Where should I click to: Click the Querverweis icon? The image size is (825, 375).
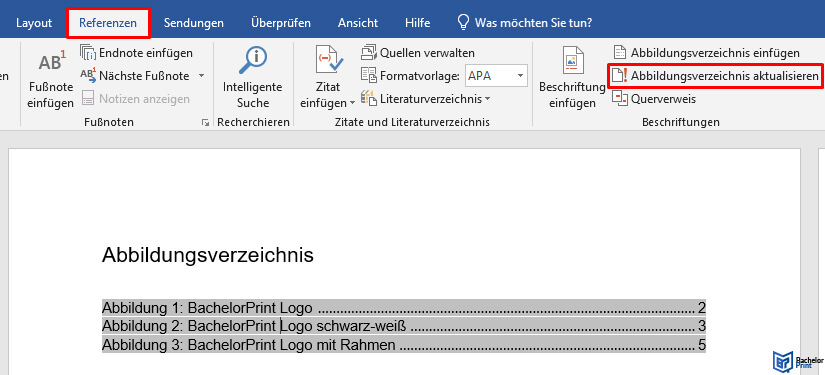[x=620, y=99]
